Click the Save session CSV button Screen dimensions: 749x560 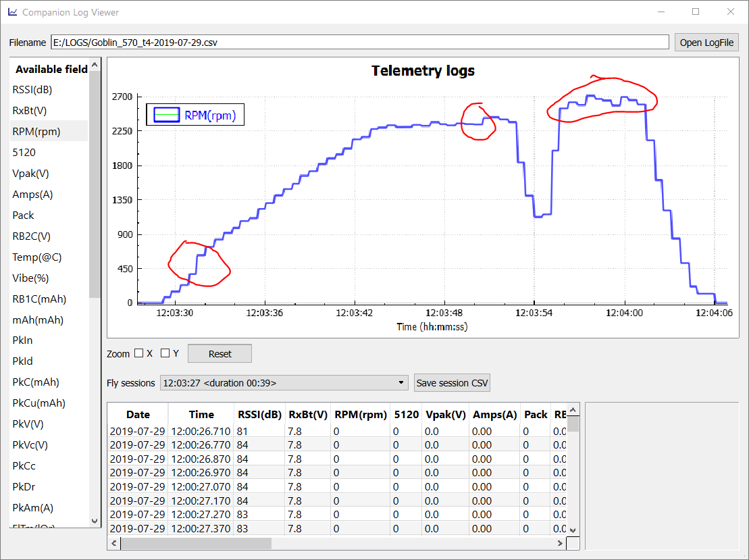pos(452,383)
